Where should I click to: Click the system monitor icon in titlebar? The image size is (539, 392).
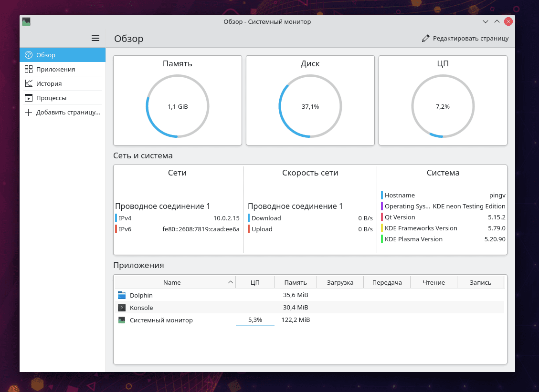click(x=26, y=21)
